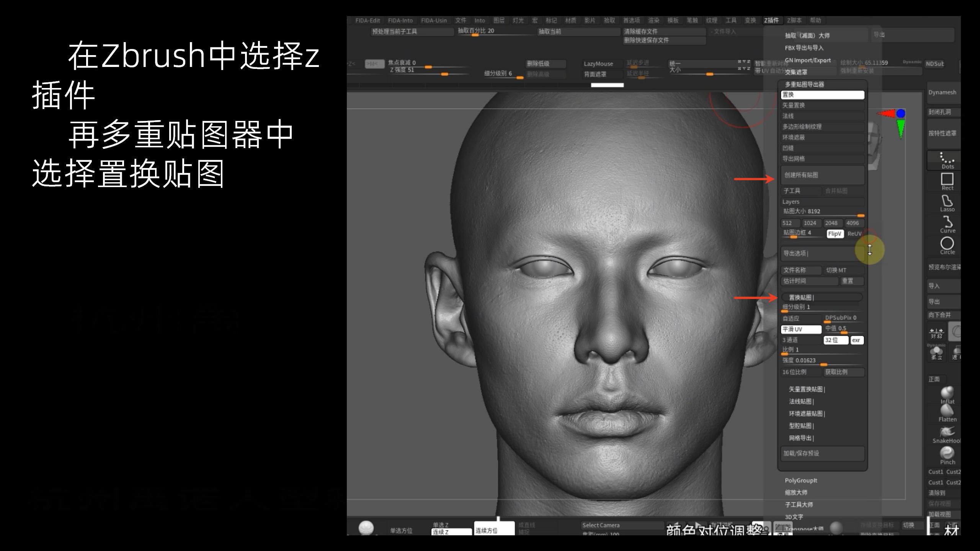Click the green Y axis cone on the gizmo
The height and width of the screenshot is (551, 980).
coord(901,129)
